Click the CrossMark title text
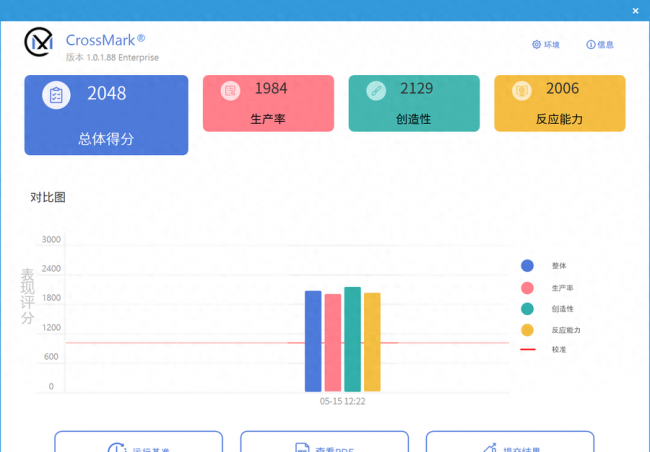Image resolution: width=650 pixels, height=452 pixels. point(106,40)
